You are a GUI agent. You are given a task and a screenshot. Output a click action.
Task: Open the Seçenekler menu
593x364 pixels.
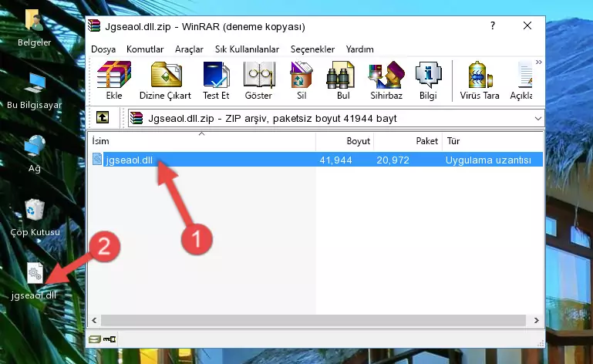click(x=312, y=49)
